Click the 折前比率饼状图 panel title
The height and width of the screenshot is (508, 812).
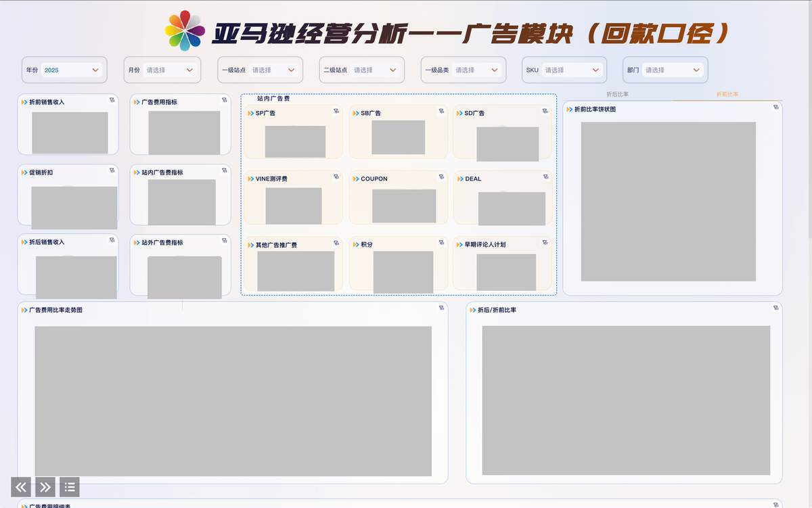tap(595, 109)
